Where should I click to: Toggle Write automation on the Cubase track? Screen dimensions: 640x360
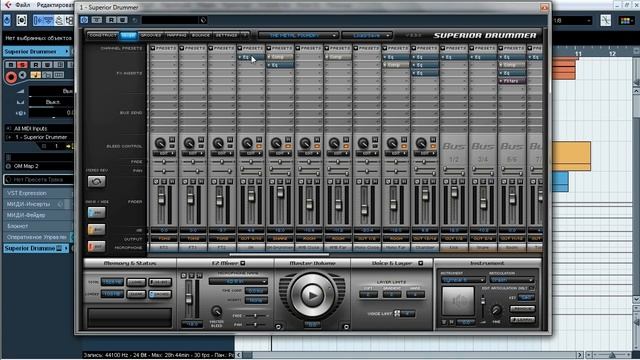(x=47, y=65)
